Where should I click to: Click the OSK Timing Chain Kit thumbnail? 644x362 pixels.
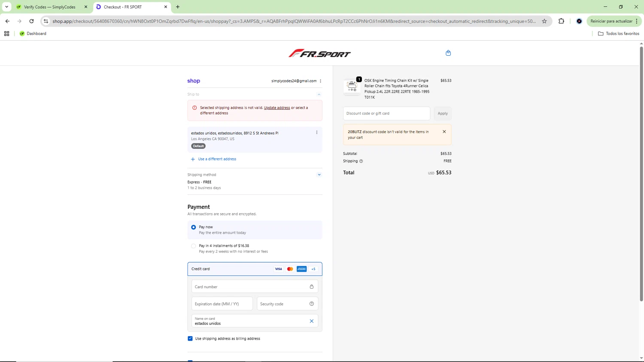[x=352, y=87]
